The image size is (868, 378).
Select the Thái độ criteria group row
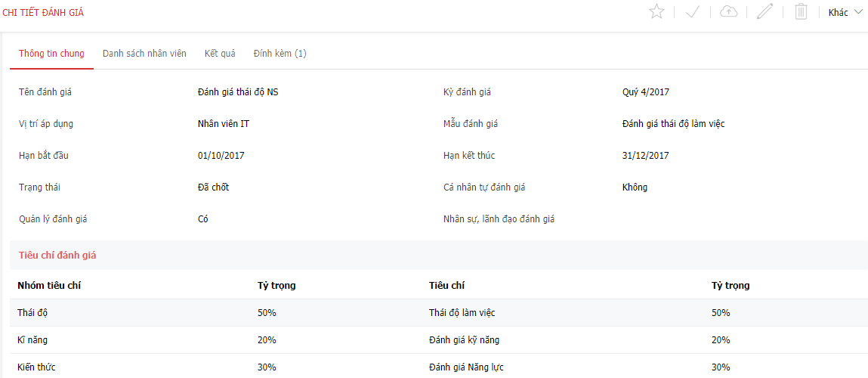pyautogui.click(x=33, y=313)
